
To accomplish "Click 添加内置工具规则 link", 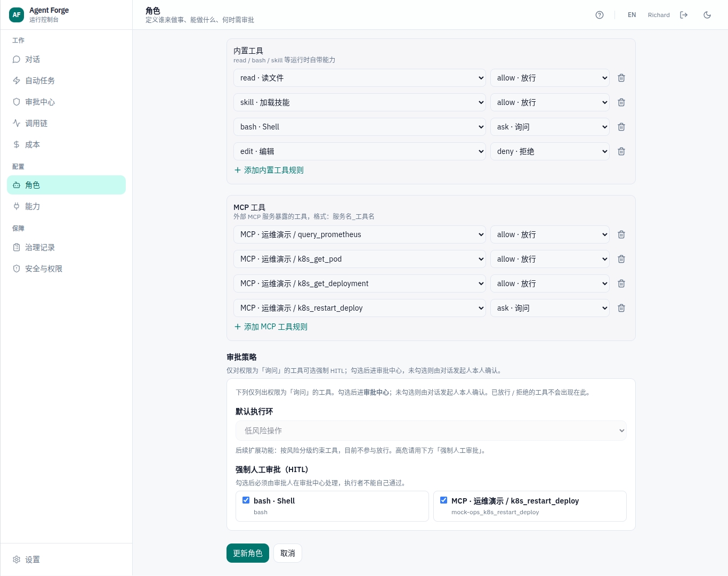I will coord(269,170).
